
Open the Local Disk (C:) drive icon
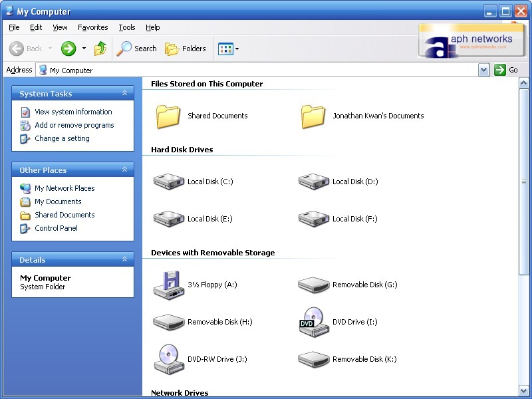[x=168, y=182]
